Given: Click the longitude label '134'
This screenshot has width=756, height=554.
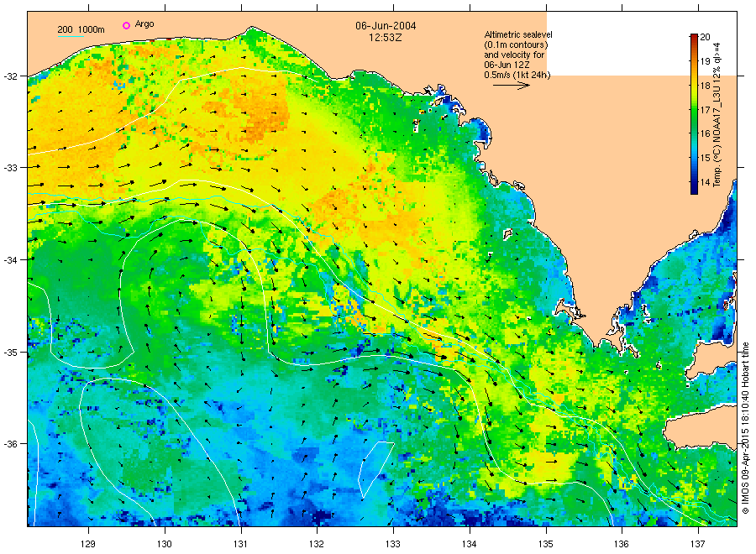Looking at the screenshot, I should coord(469,544).
